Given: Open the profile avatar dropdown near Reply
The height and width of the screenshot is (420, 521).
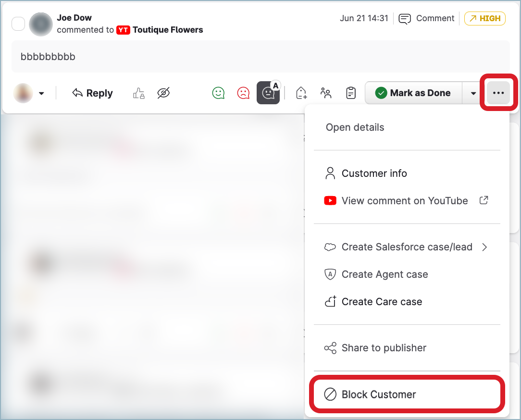Looking at the screenshot, I should tap(29, 93).
